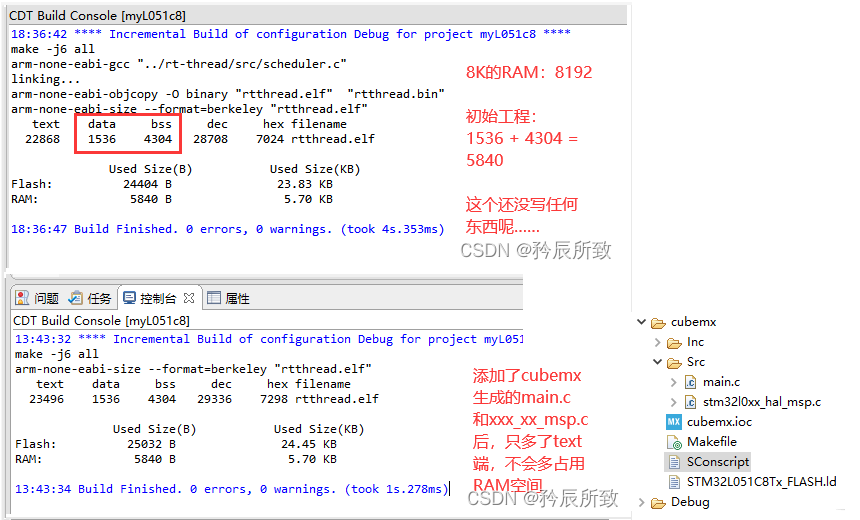The height and width of the screenshot is (520, 860).
Task: Click the stm32l0xx_hal_msp.c file icon
Action: [691, 402]
